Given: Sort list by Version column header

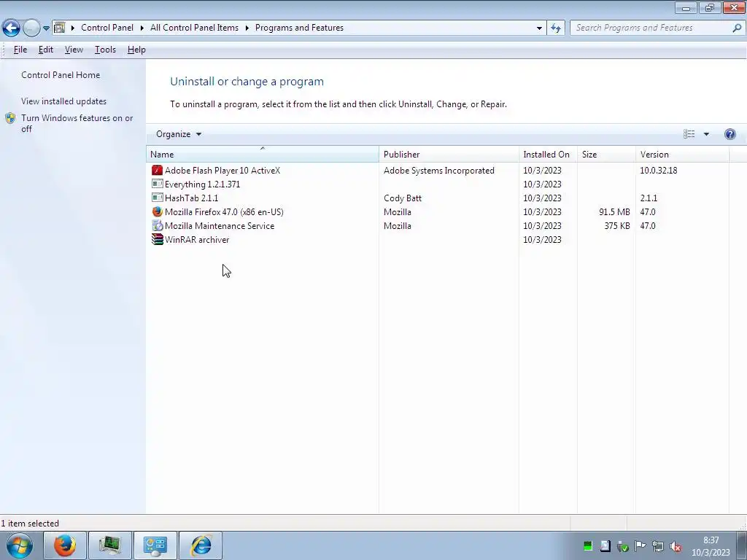Looking at the screenshot, I should pyautogui.click(x=682, y=155).
